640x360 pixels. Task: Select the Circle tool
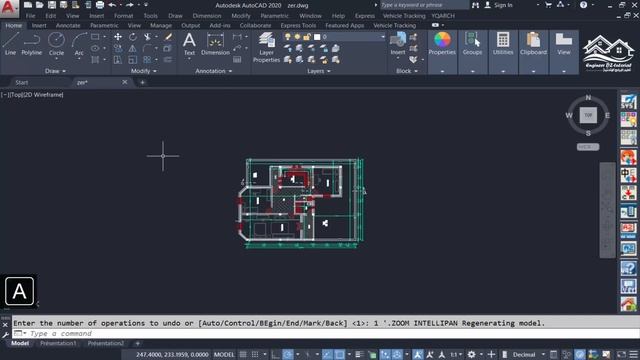click(56, 44)
